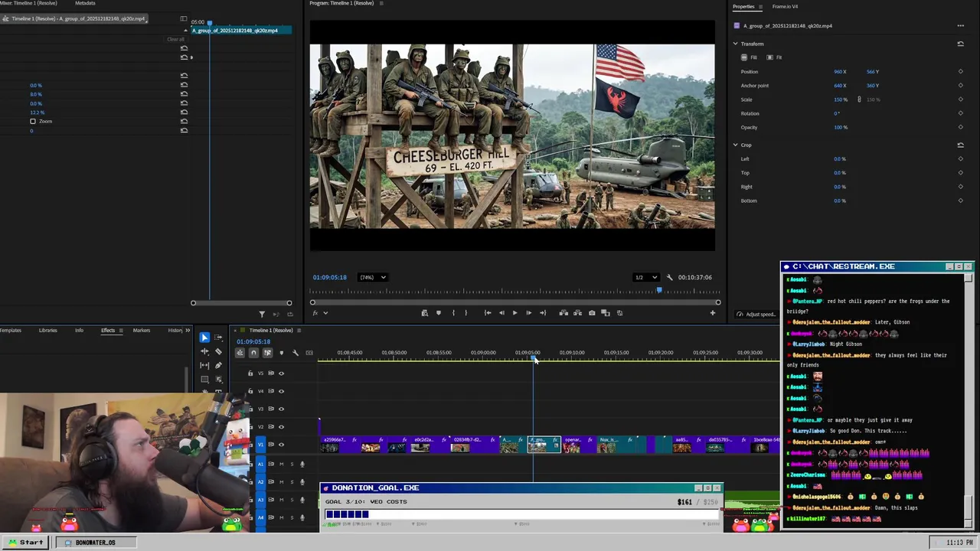Click the Lift button
Screen dimensions: 980x551
point(563,312)
